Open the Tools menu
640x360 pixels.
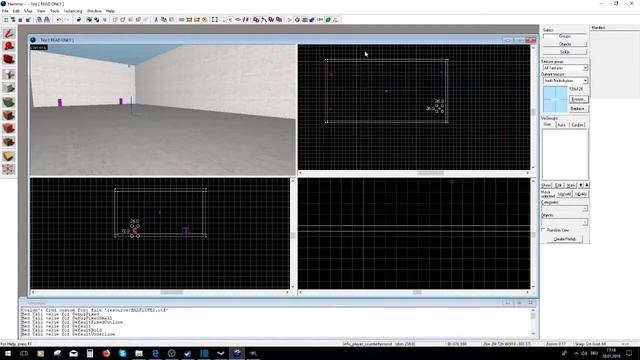pyautogui.click(x=55, y=11)
